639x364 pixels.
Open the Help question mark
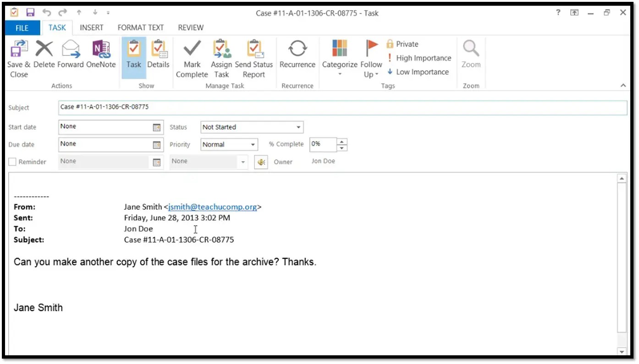(558, 13)
